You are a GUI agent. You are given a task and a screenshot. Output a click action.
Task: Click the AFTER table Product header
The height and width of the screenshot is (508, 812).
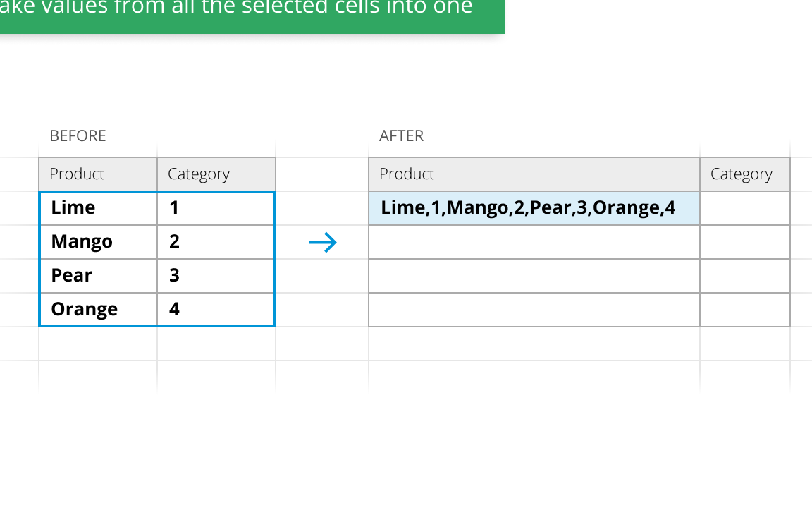(x=534, y=174)
